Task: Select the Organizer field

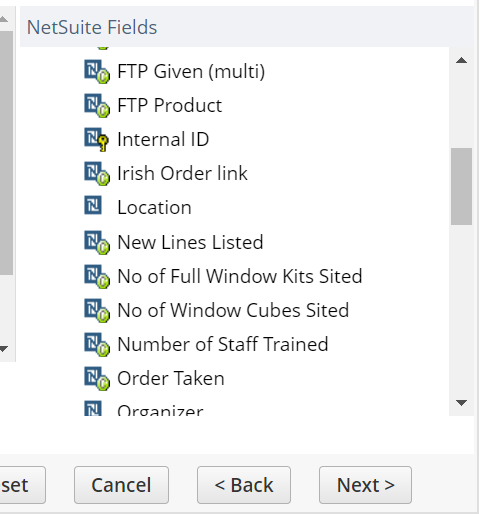Action: pos(160,410)
